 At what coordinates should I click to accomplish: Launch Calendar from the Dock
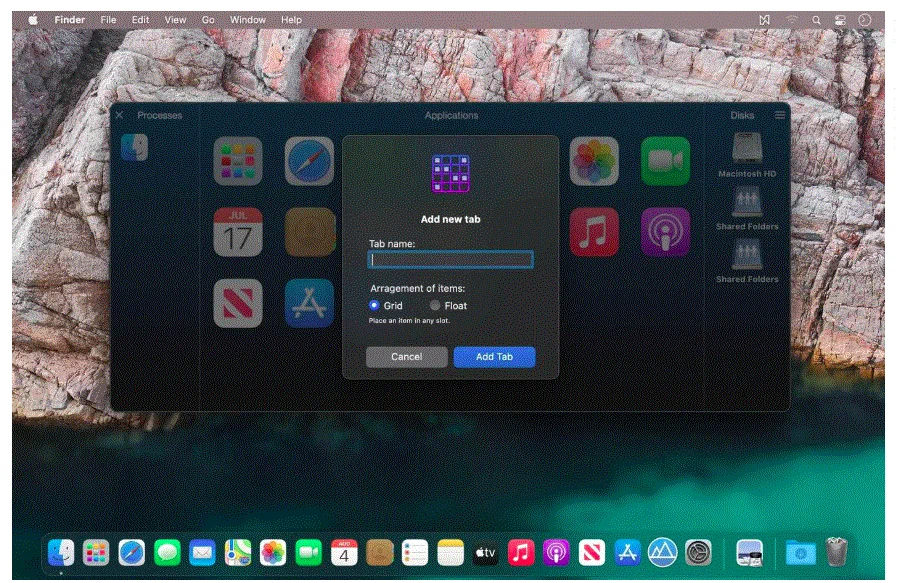point(344,553)
